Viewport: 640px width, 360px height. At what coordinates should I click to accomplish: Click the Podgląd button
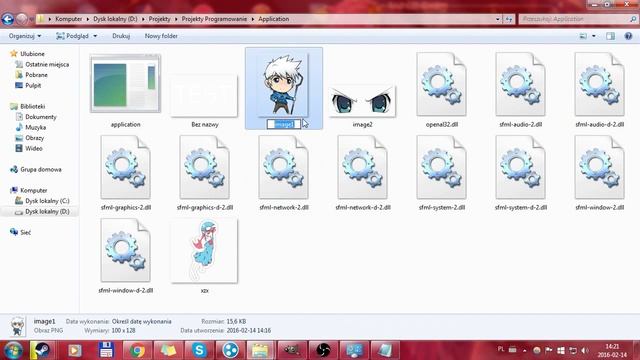pos(73,36)
